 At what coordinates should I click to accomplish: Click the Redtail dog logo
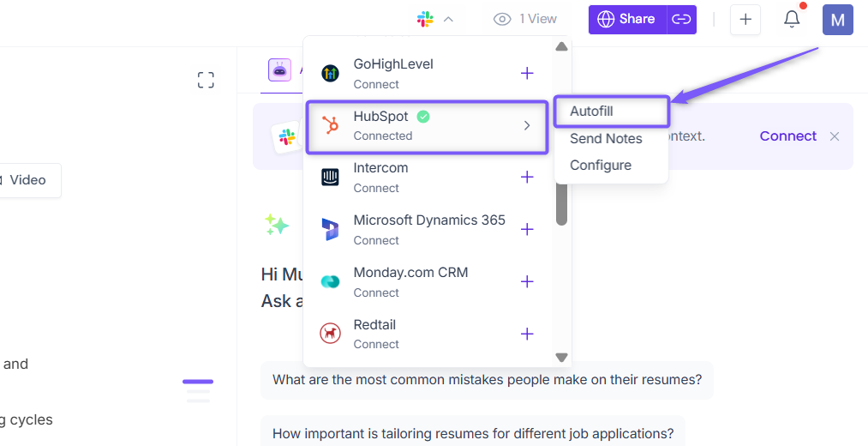pos(331,334)
